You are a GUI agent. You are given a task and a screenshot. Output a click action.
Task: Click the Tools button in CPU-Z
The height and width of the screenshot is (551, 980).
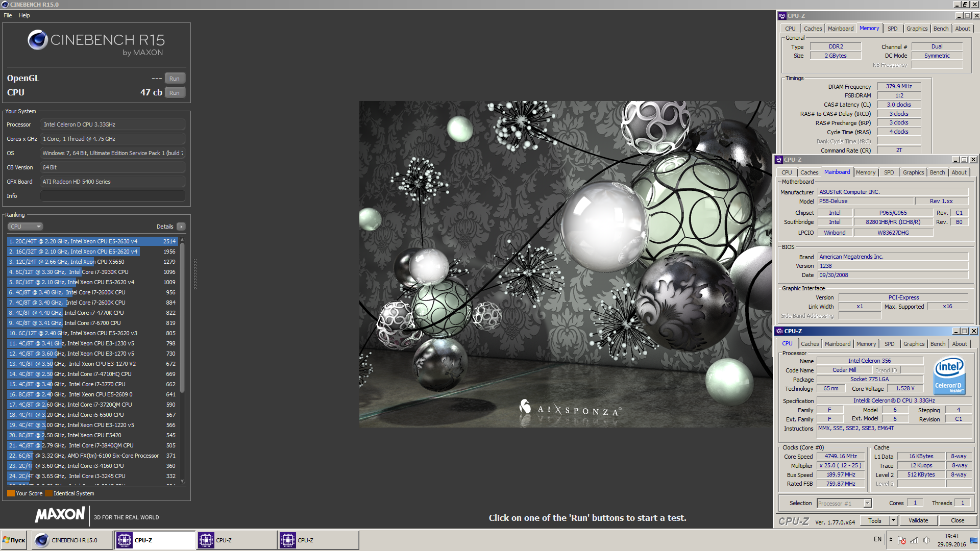pos(875,520)
